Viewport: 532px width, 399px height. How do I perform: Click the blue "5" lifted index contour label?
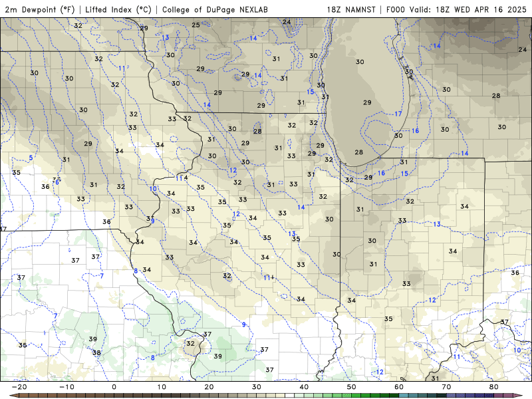click(x=31, y=158)
